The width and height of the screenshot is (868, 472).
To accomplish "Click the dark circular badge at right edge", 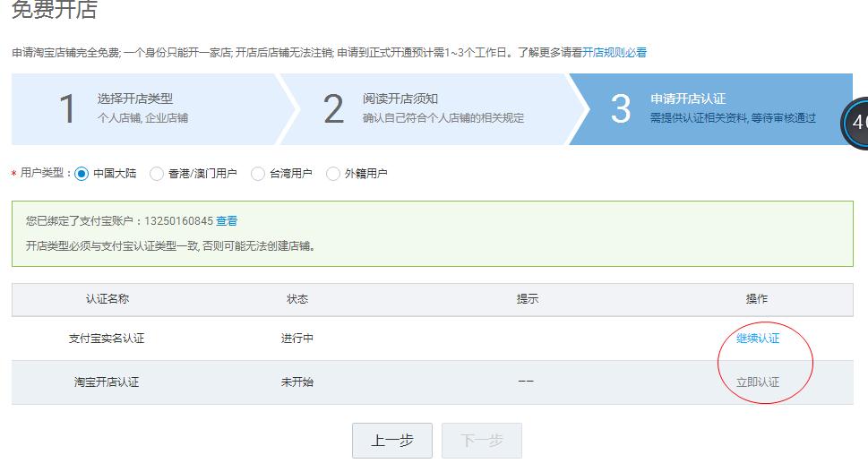I will click(x=855, y=123).
